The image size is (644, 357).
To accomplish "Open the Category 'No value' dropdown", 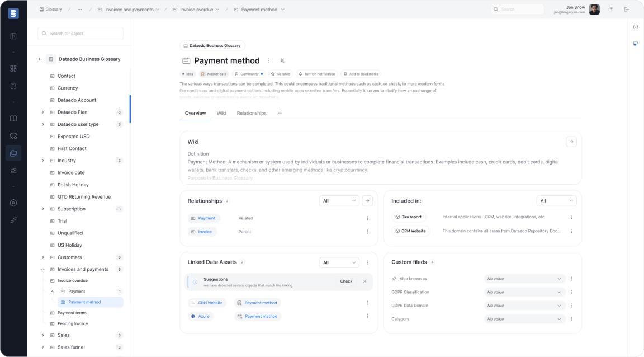I will pos(524,318).
